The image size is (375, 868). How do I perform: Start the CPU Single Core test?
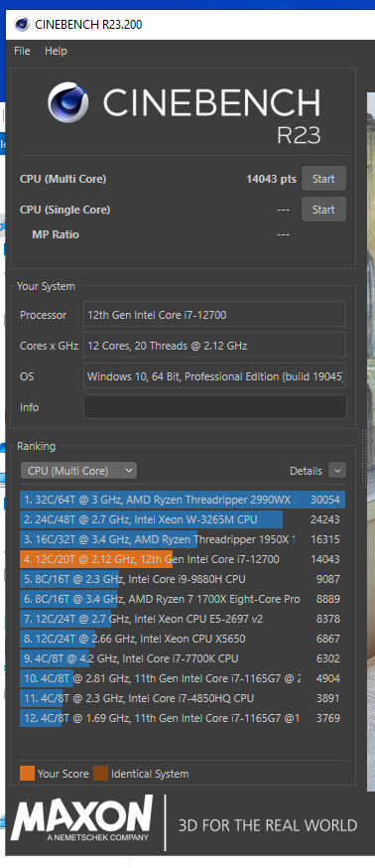tap(323, 210)
